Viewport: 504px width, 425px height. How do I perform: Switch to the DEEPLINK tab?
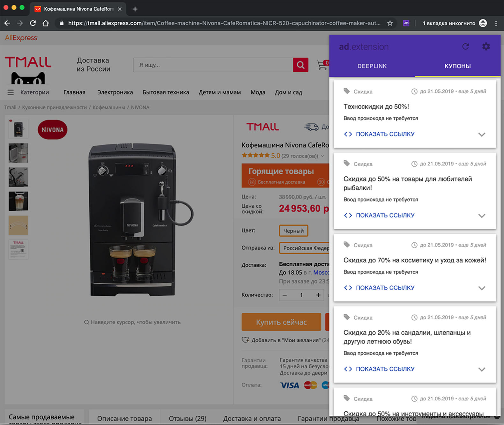[x=372, y=66]
